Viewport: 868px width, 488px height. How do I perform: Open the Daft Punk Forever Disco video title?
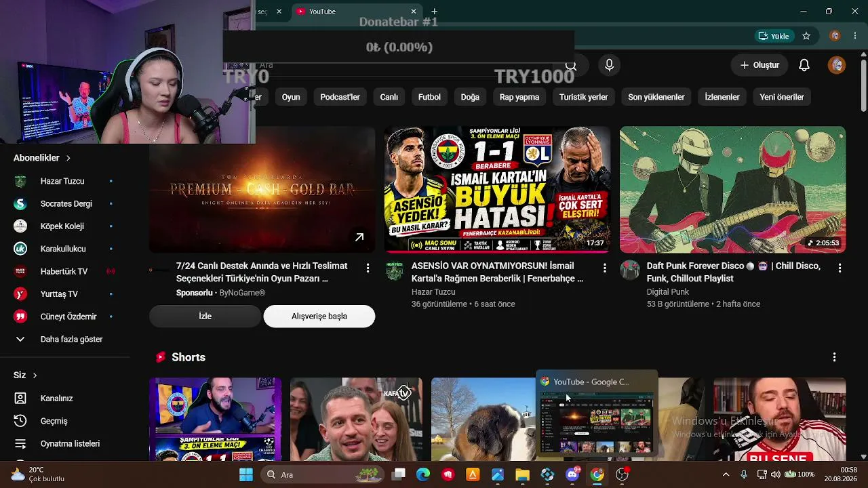coord(734,272)
